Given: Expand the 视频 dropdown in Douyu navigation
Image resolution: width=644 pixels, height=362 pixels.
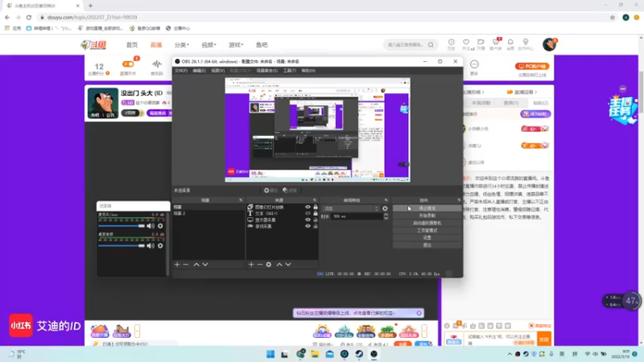Looking at the screenshot, I should coord(208,45).
